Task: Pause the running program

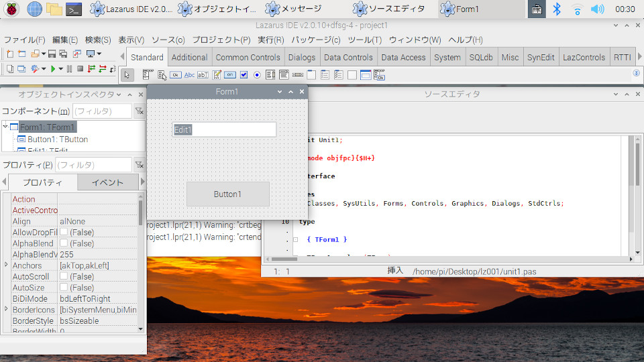Action: (69, 69)
